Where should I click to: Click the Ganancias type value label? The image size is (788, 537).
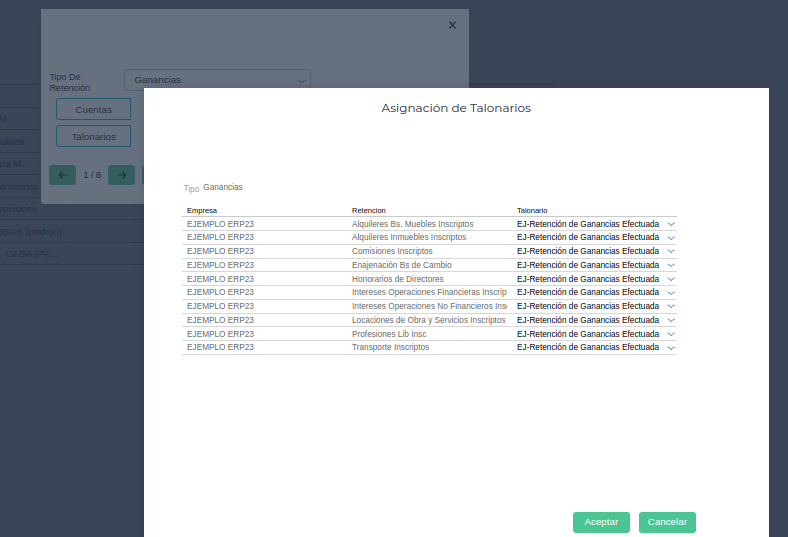[x=223, y=187]
